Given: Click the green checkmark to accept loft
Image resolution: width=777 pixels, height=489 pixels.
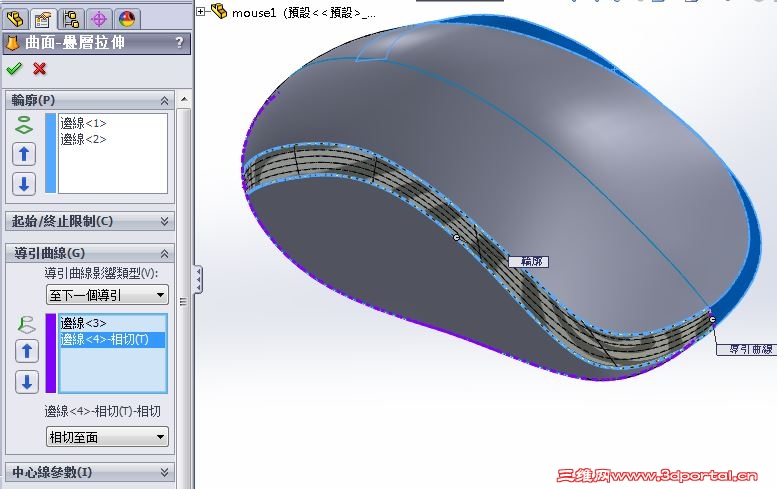Looking at the screenshot, I should point(14,68).
